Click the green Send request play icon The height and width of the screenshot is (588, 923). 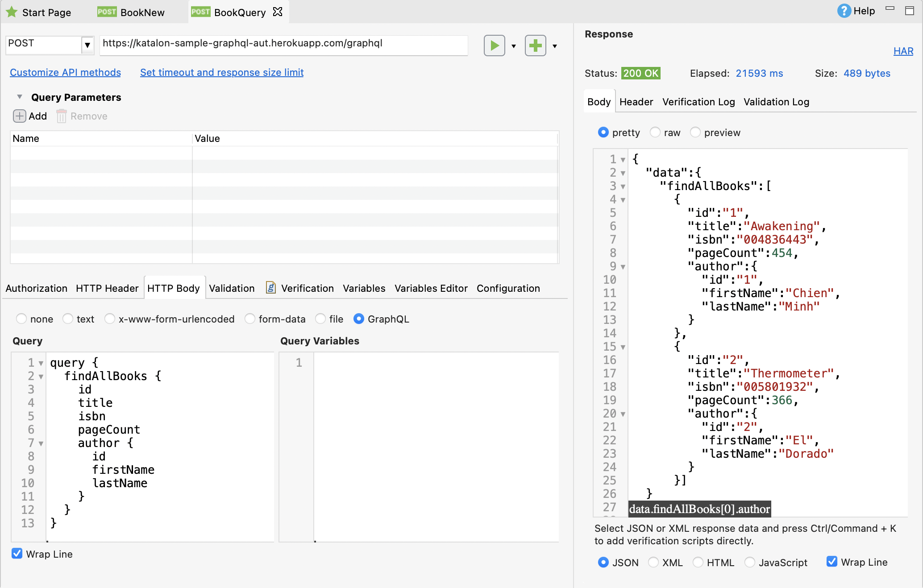(x=494, y=46)
